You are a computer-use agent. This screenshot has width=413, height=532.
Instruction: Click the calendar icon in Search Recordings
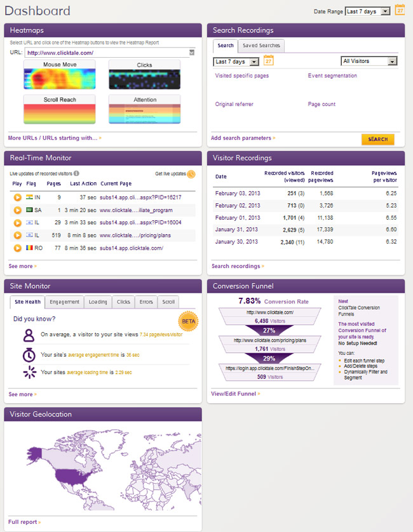pos(268,61)
